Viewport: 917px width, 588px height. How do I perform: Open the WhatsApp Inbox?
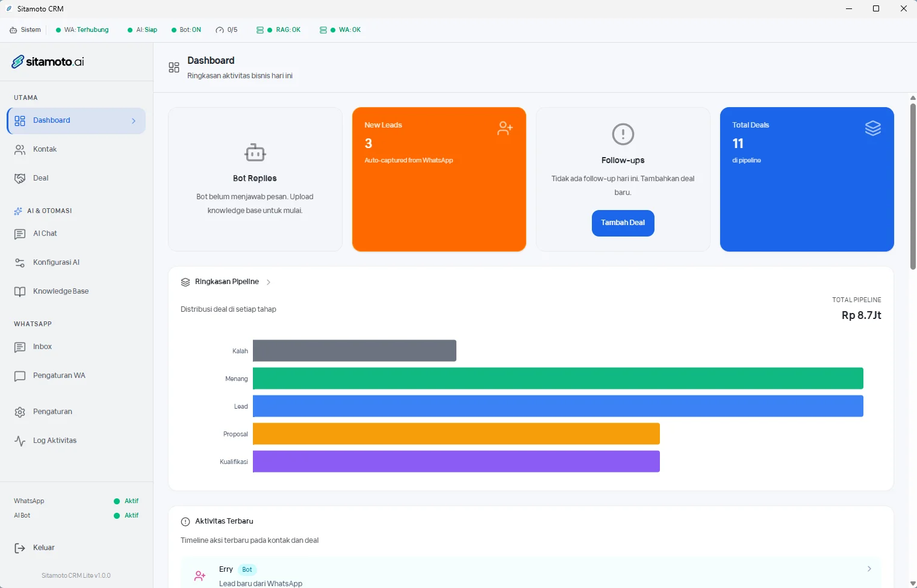click(76, 347)
